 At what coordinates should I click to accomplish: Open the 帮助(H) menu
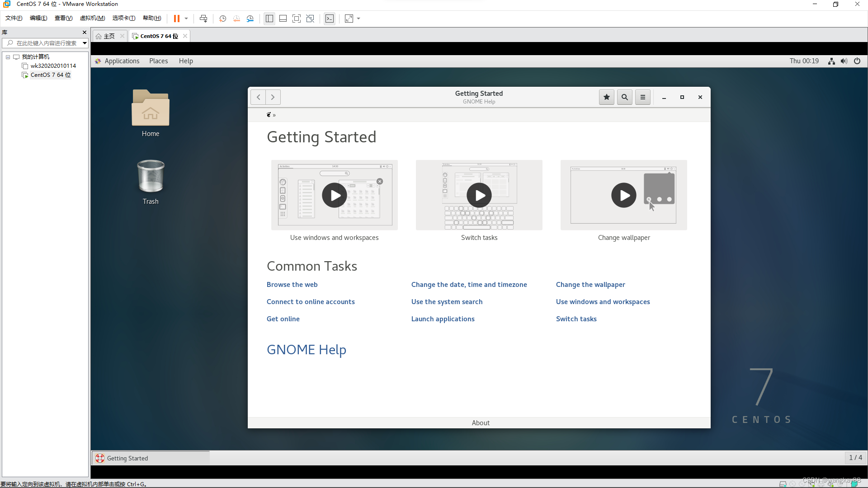point(152,18)
